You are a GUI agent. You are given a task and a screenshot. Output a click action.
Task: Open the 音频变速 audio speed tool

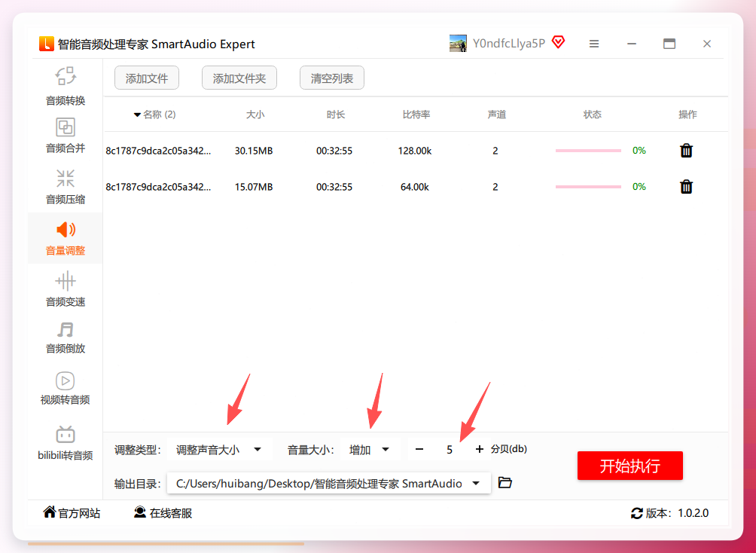coord(66,289)
